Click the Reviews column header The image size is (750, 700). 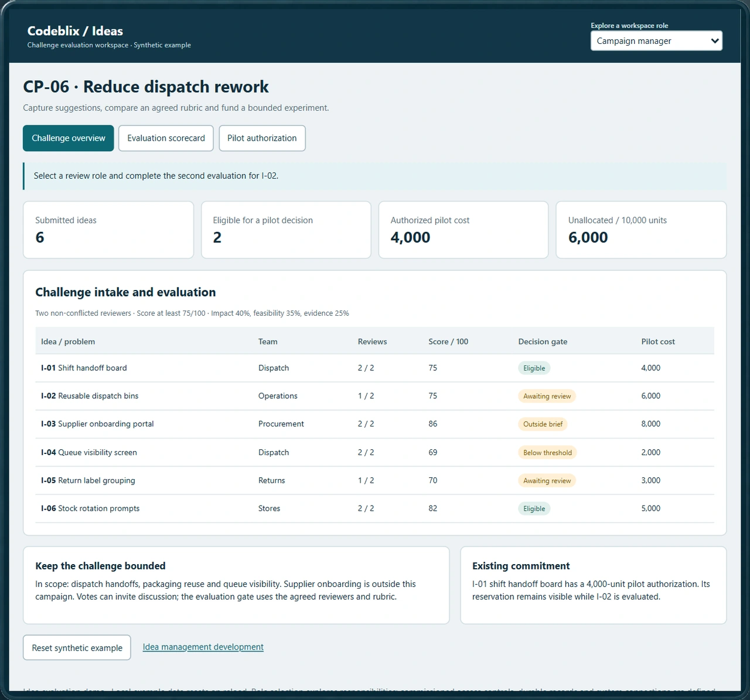point(373,342)
